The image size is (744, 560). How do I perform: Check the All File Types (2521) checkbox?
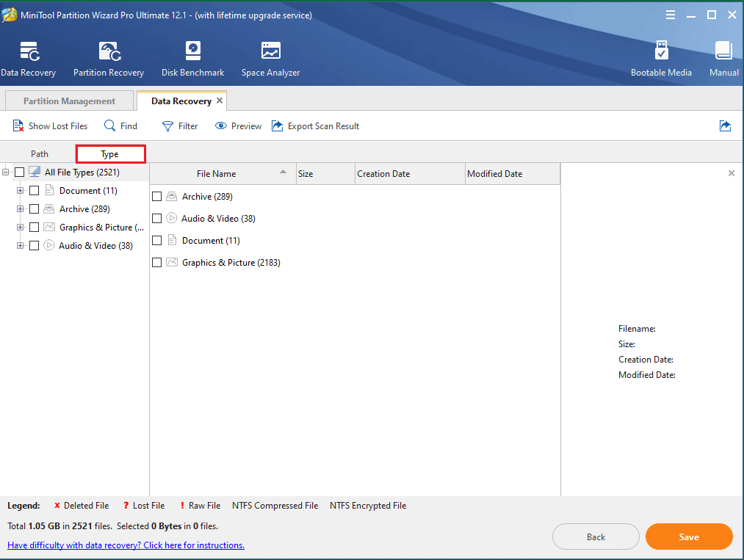coord(19,172)
